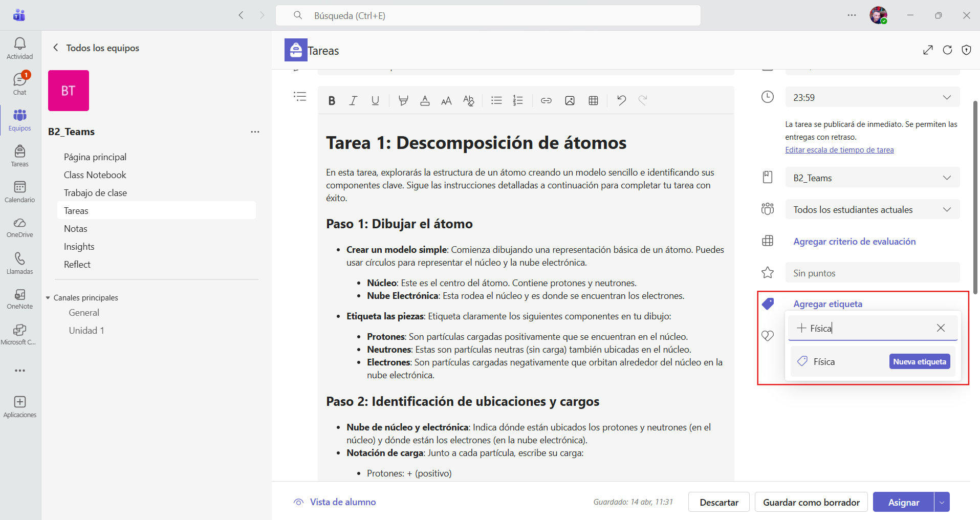Open the font color tool
Screen dimensions: 980x520
click(425, 101)
